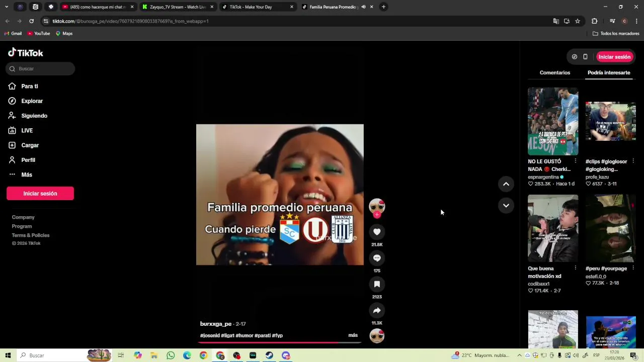This screenshot has width=644, height=362.
Task: Open burxxga_pe profile link
Action: tap(216, 324)
